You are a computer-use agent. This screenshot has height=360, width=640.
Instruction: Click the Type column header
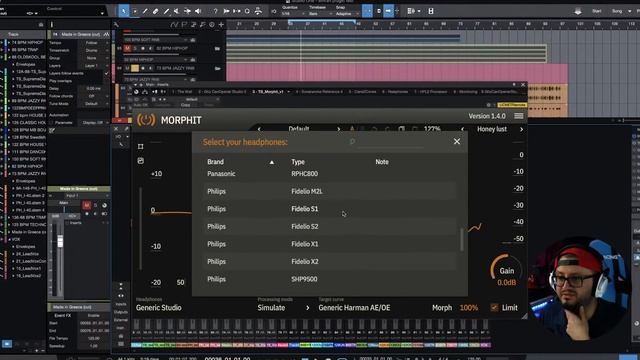298,162
